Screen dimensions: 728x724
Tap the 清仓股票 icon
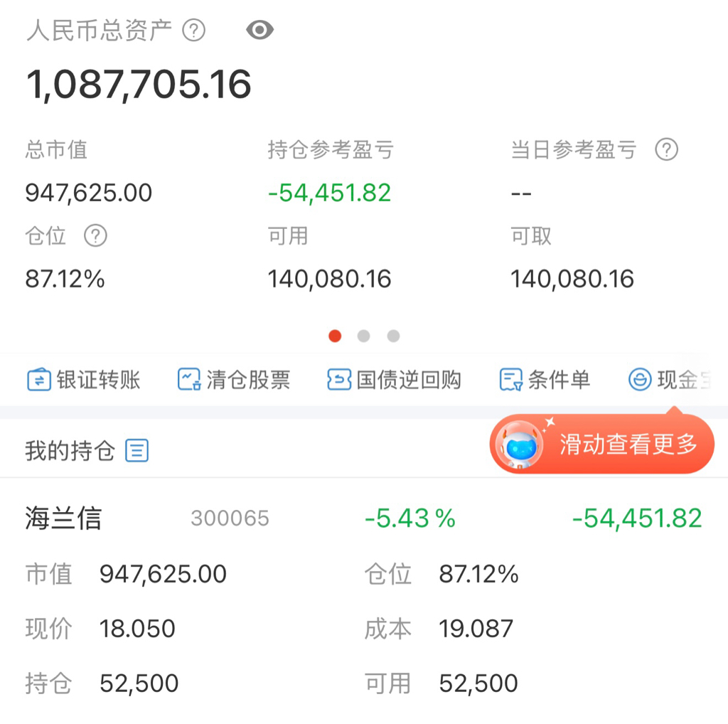pyautogui.click(x=189, y=379)
